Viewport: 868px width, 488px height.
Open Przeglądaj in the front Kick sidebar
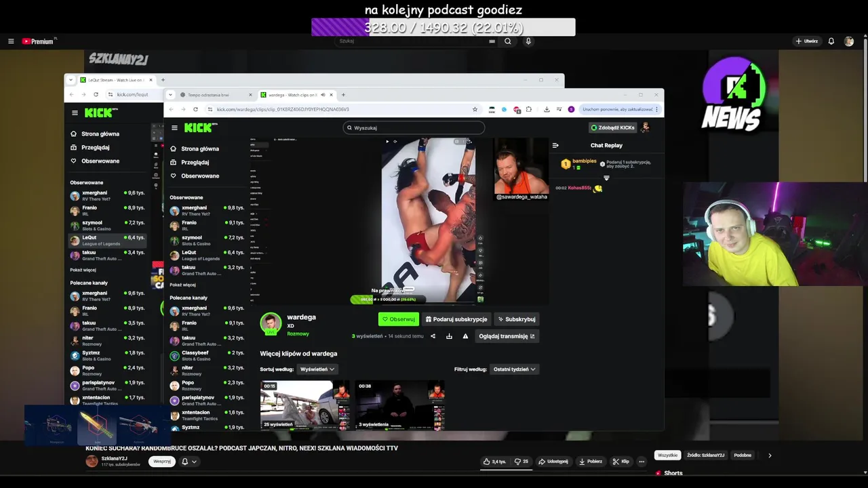(190, 162)
